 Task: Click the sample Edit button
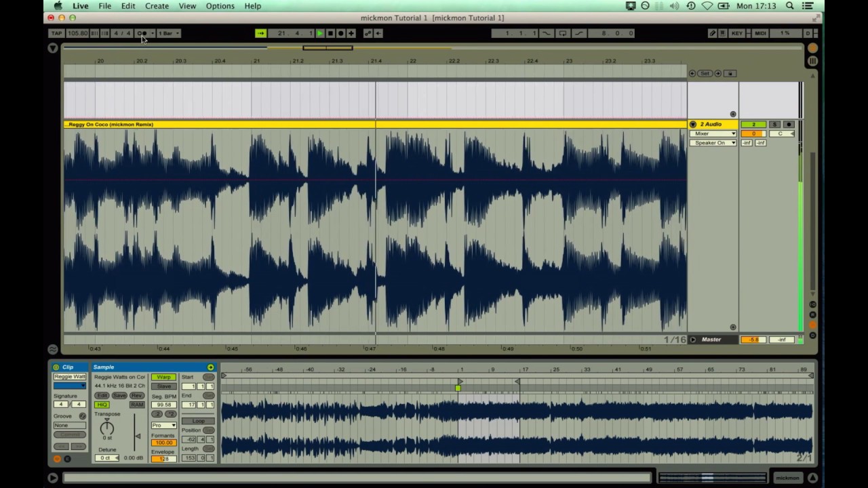(102, 396)
